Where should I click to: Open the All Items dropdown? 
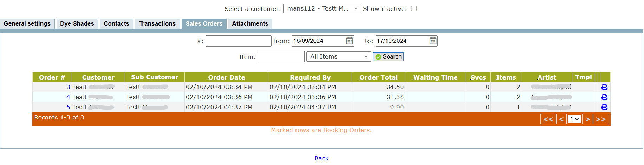tap(366, 57)
